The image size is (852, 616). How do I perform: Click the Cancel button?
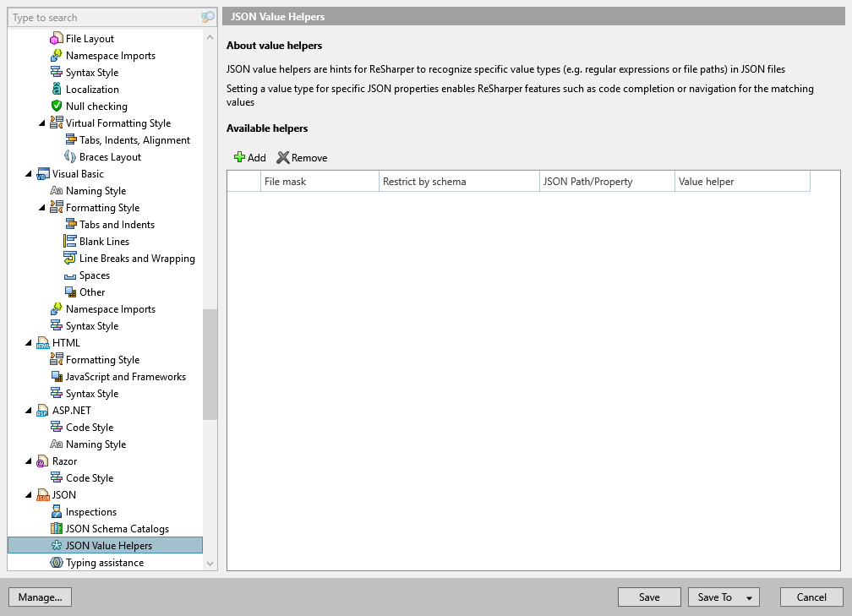(x=811, y=597)
